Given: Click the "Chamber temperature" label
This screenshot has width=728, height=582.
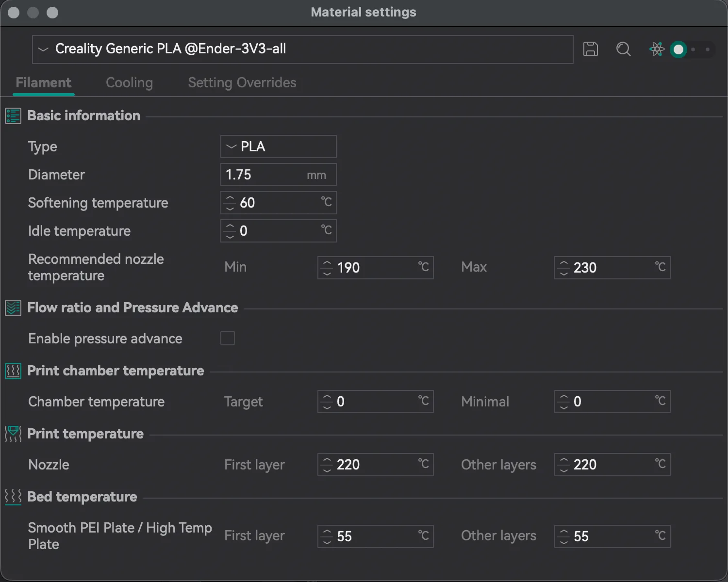Looking at the screenshot, I should (96, 402).
